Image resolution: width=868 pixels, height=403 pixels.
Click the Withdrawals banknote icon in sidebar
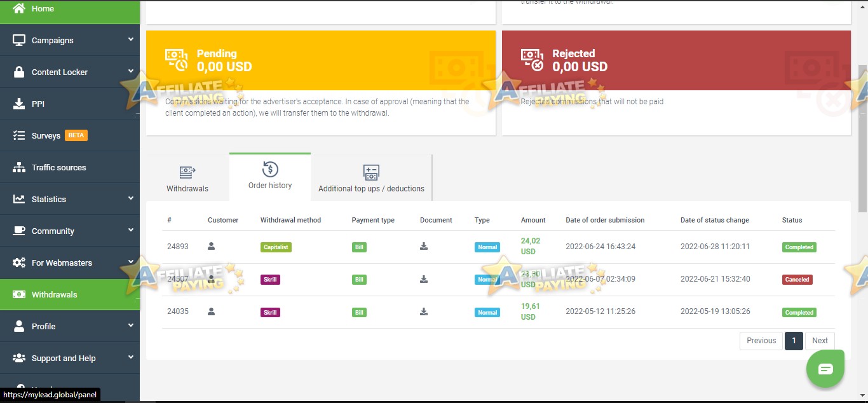pos(18,294)
